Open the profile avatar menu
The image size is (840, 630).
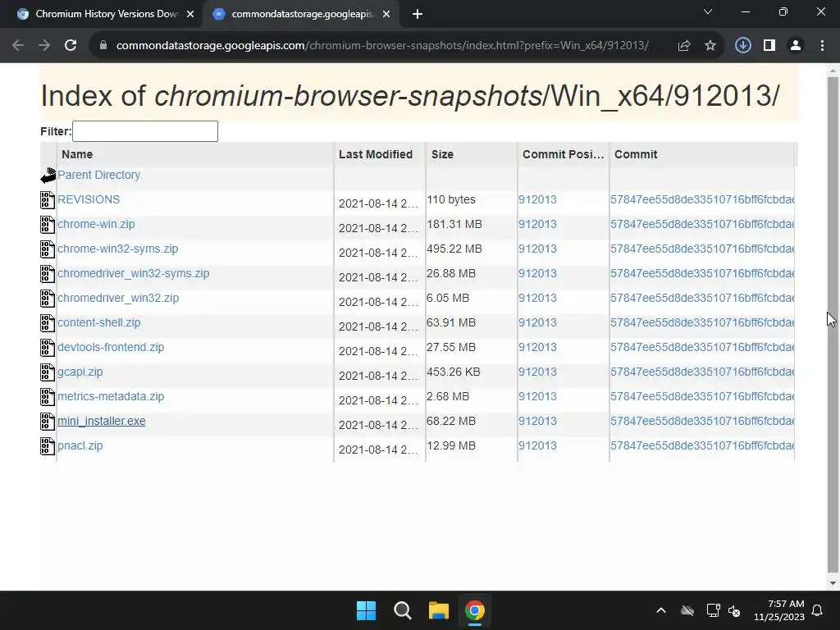796,46
